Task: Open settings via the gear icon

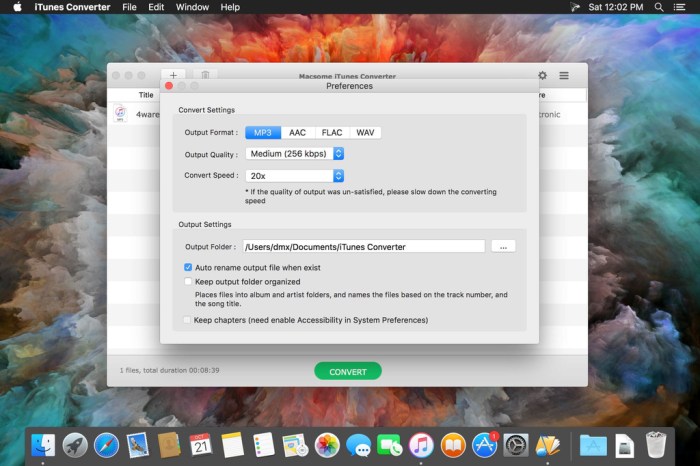Action: point(543,75)
